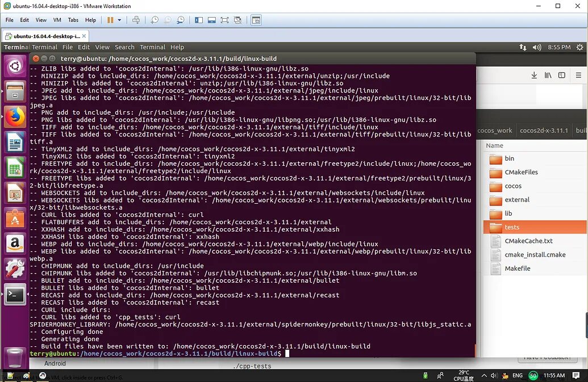This screenshot has width=588, height=382.
Task: Open Ubuntu Software from the launcher
Action: pos(15,219)
